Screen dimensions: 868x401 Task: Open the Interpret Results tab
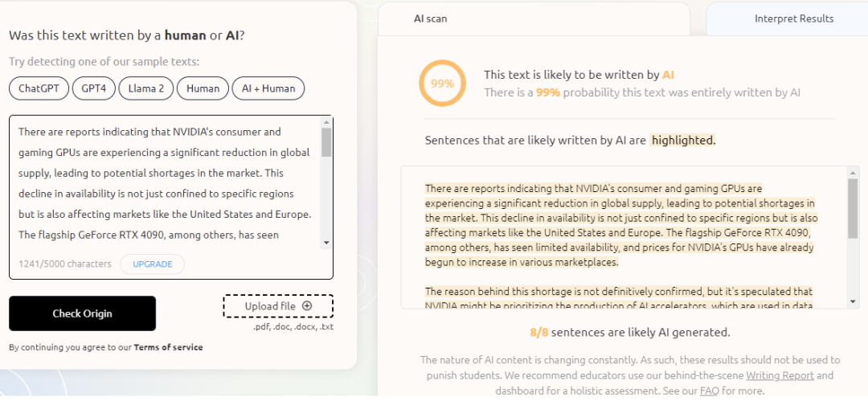[793, 18]
